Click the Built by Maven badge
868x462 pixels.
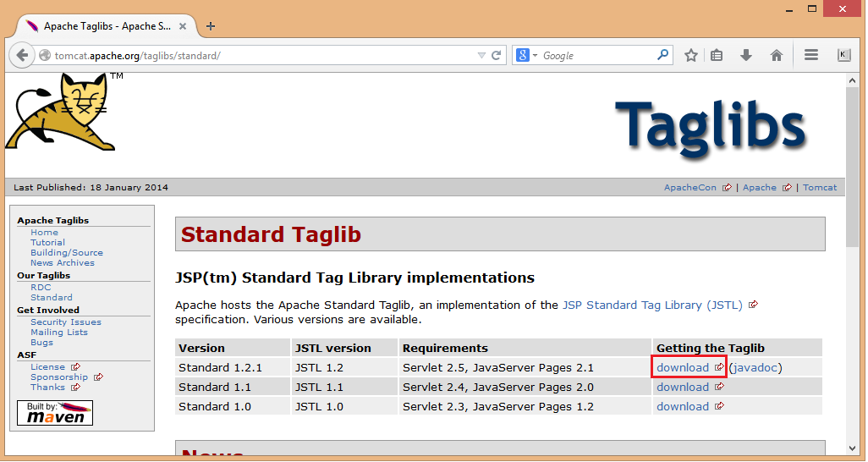click(55, 413)
